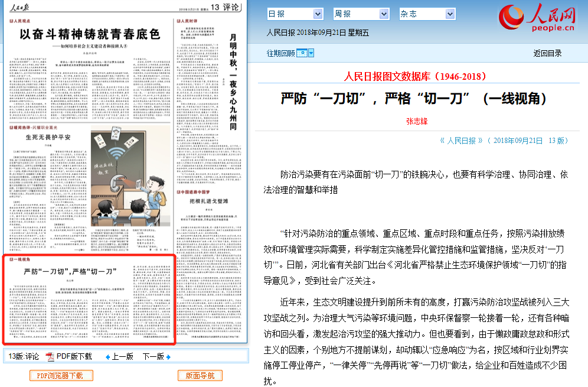588x387 pixels.
Task: Click the 返回目录 link
Action: 547,53
